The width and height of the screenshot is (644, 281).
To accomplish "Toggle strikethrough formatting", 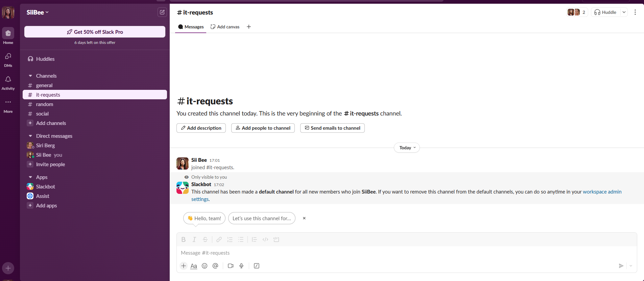I will (x=205, y=239).
